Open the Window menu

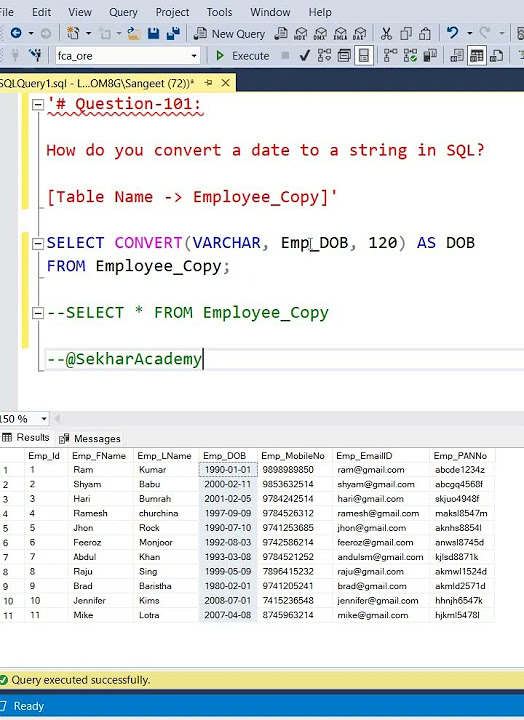pyautogui.click(x=270, y=12)
